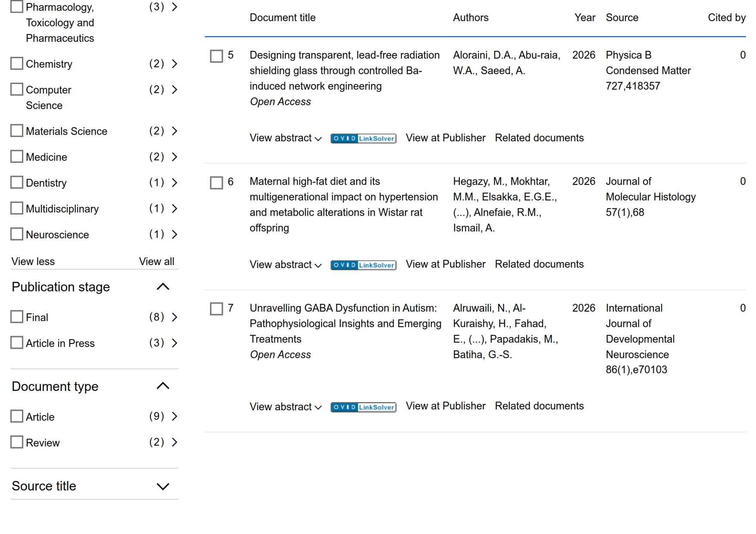Click the OVID LinkSolver icon for document 7
The image size is (756, 534).
(x=363, y=407)
